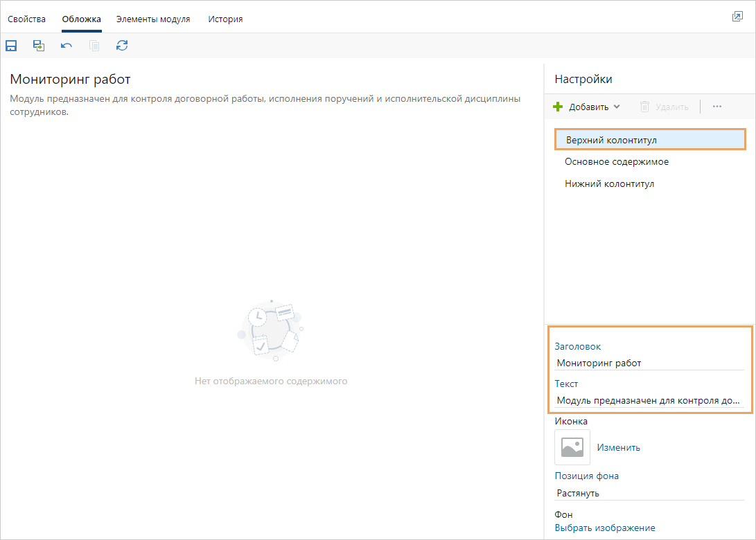Image resolution: width=756 pixels, height=540 pixels.
Task: Click the Изменить icon link
Action: click(619, 447)
